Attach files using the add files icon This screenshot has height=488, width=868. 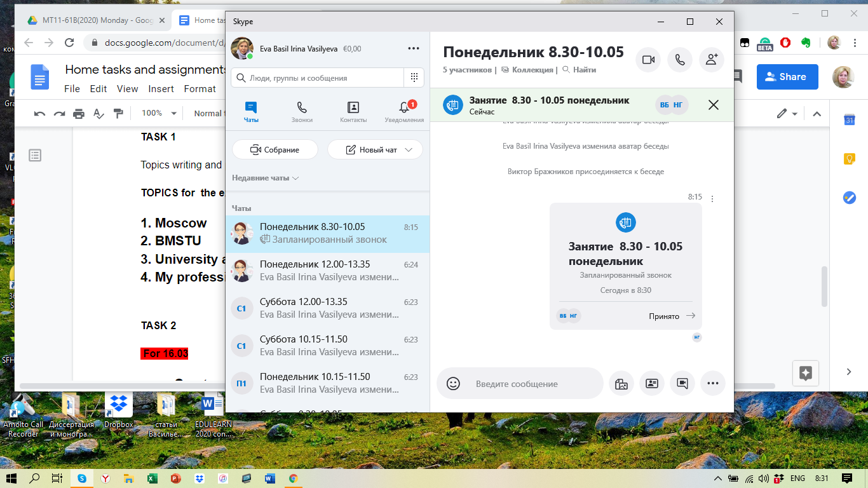[621, 384]
